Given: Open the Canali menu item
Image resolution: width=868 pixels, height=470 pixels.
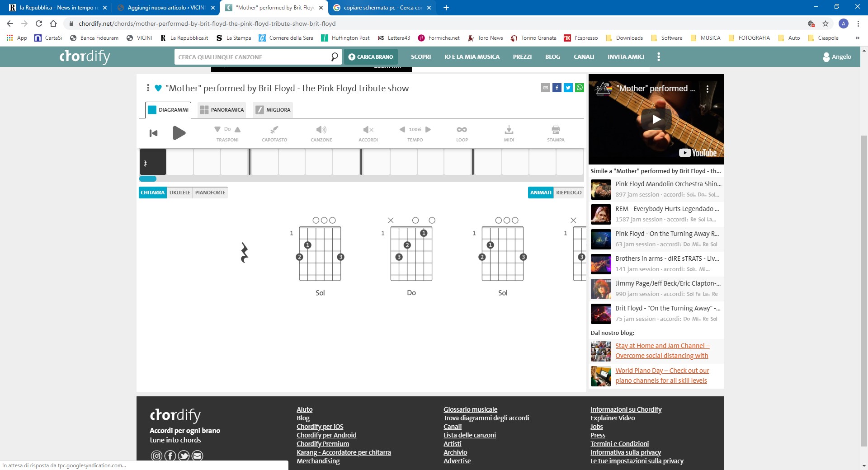Looking at the screenshot, I should pyautogui.click(x=584, y=57).
